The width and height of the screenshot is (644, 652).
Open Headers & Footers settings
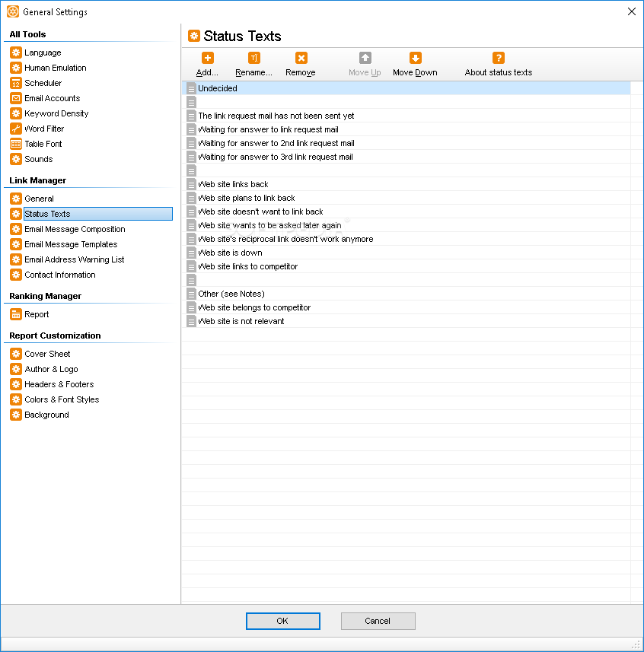coord(59,384)
